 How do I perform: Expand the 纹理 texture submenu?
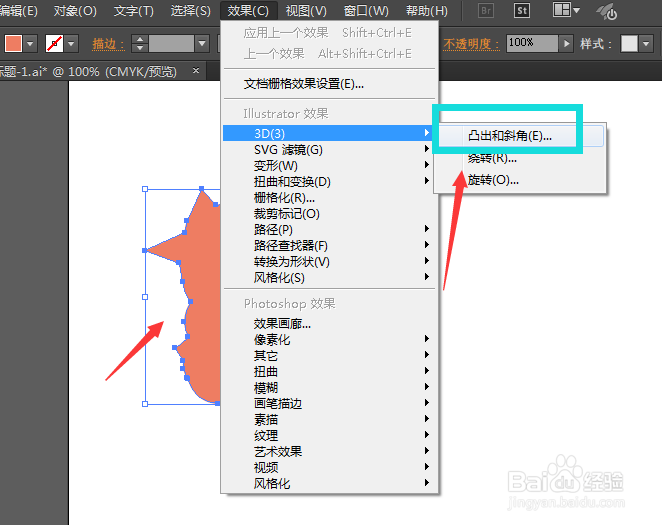[x=329, y=436]
